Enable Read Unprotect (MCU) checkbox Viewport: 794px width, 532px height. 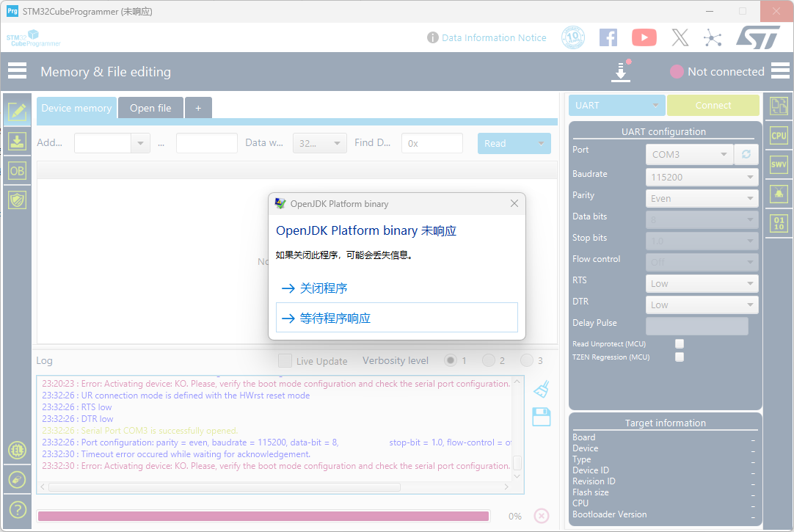pos(680,343)
